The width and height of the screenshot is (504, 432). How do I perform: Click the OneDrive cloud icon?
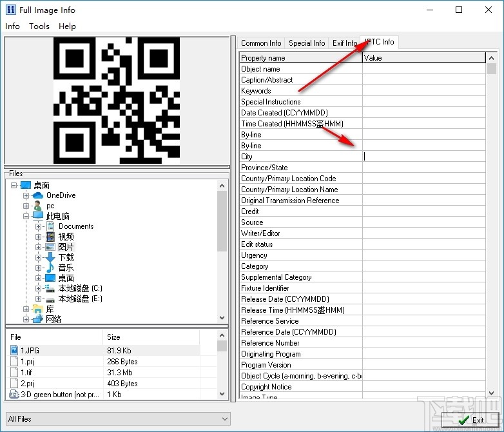38,195
